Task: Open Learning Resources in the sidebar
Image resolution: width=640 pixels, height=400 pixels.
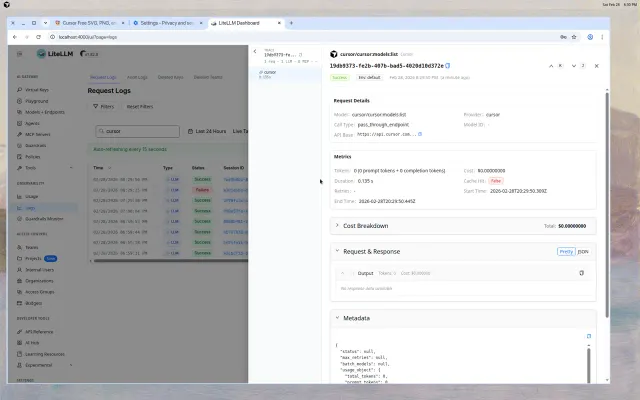Action: (45, 354)
